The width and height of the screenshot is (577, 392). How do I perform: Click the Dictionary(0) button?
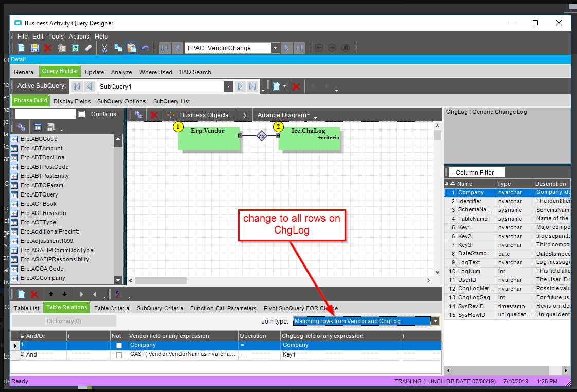coord(64,321)
